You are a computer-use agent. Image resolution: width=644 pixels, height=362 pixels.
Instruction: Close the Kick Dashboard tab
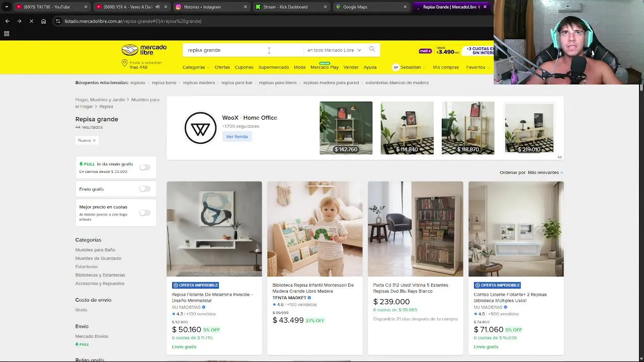click(x=325, y=7)
